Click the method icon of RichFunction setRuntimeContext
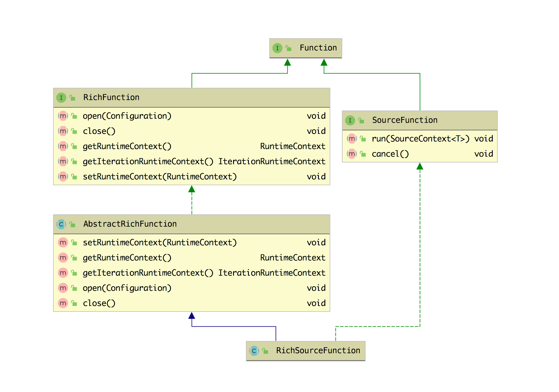559x392 pixels. click(x=63, y=177)
